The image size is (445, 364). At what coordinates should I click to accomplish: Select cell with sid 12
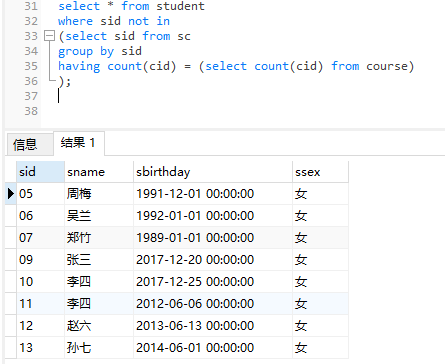tap(40, 326)
